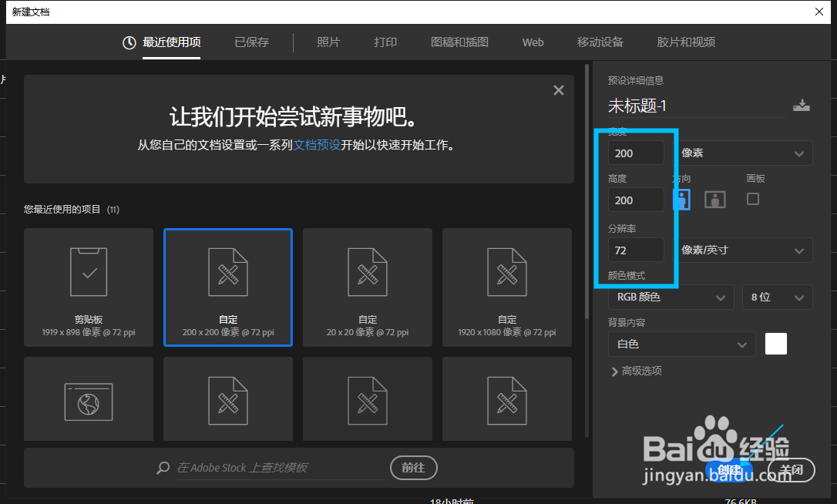Click the white background color swatch
Viewport: 837px width, 504px height.
[775, 344]
